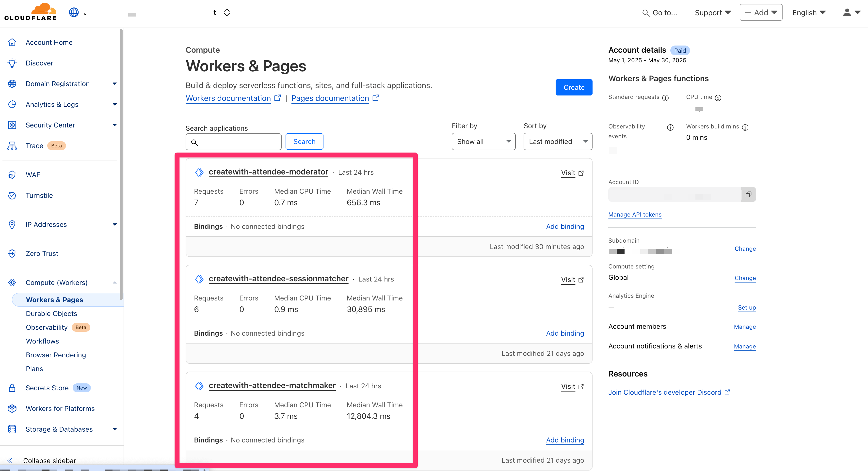The height and width of the screenshot is (471, 868).
Task: Open the English language dropdown
Action: [x=809, y=13]
